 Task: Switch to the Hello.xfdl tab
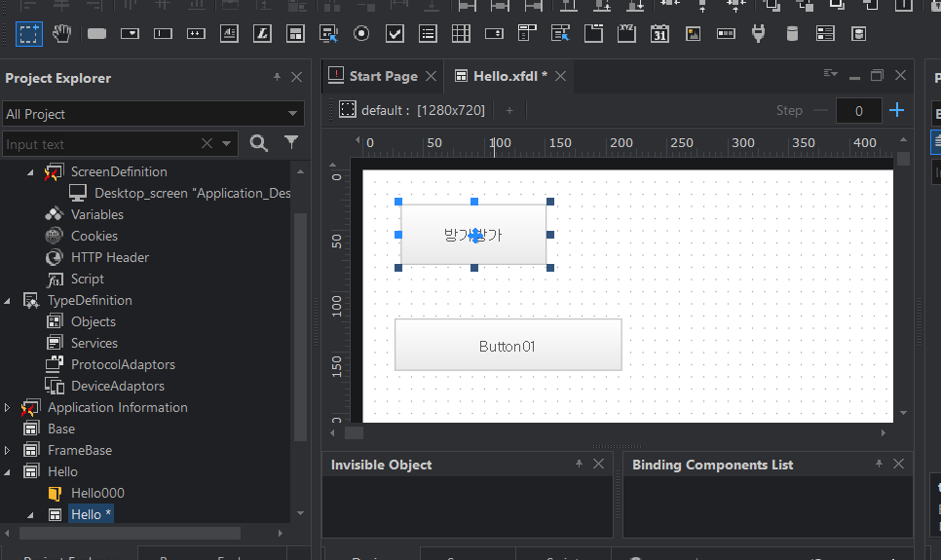510,76
